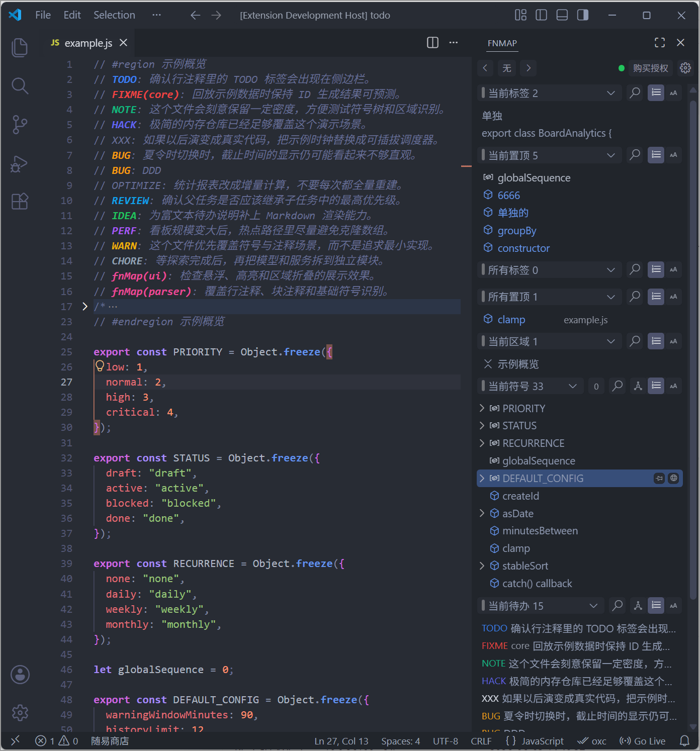Open Customize Layout icon in title bar

pyautogui.click(x=521, y=15)
